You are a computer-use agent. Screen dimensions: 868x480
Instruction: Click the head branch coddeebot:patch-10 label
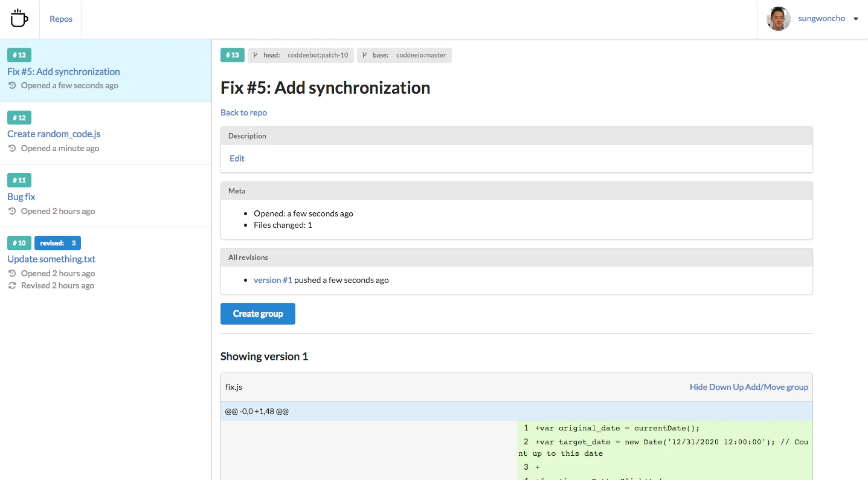click(301, 55)
